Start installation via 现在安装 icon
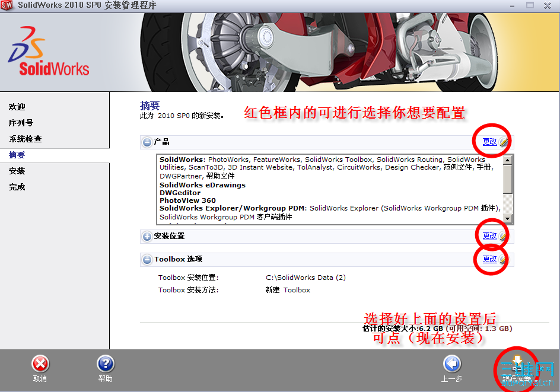This screenshot has width=560, height=392. (517, 364)
